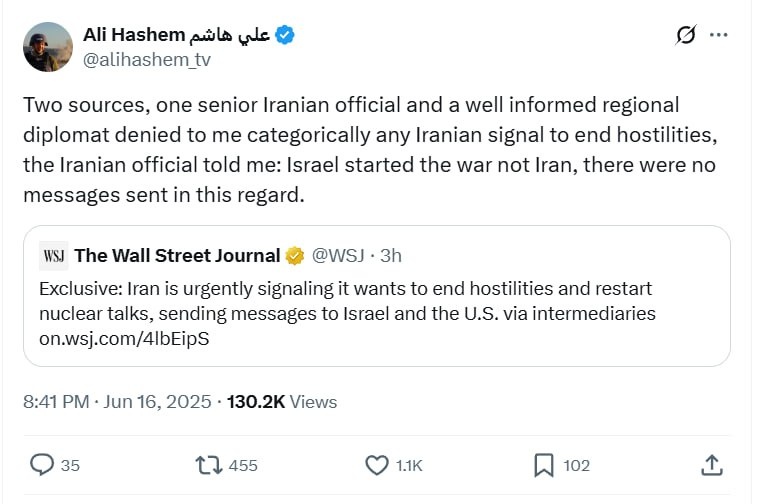The width and height of the screenshot is (760, 504).
Task: Reply using the comment bubble icon
Action: click(x=42, y=465)
